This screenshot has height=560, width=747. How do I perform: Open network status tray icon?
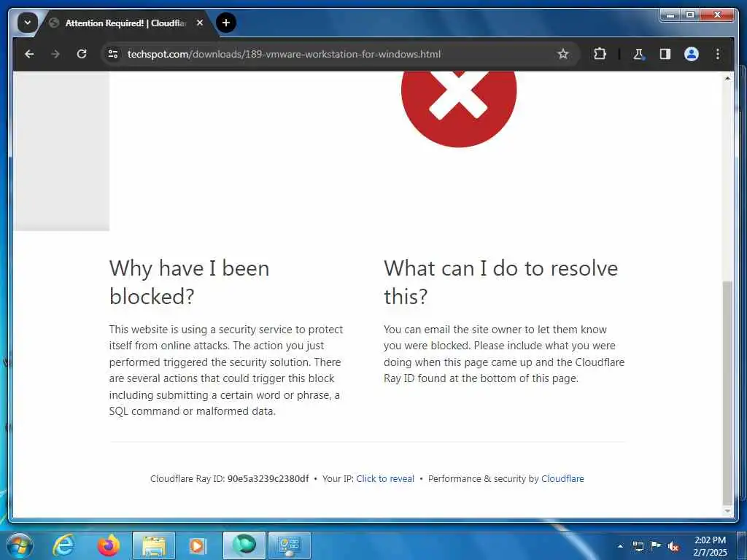click(638, 546)
